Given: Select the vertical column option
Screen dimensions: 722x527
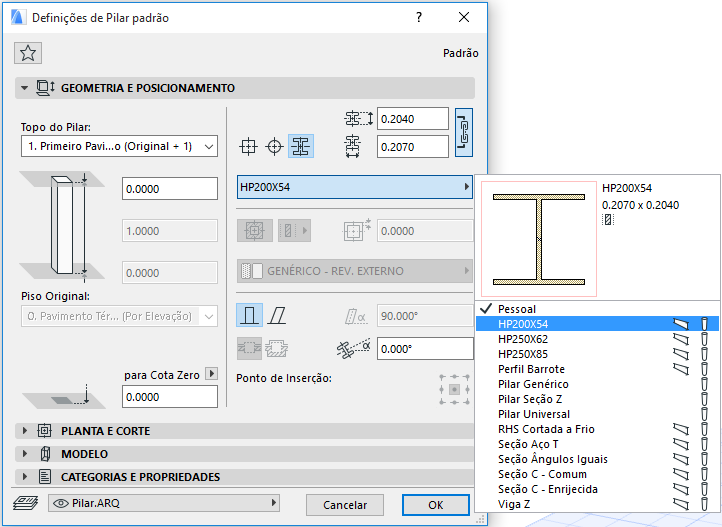Looking at the screenshot, I should coord(250,315).
